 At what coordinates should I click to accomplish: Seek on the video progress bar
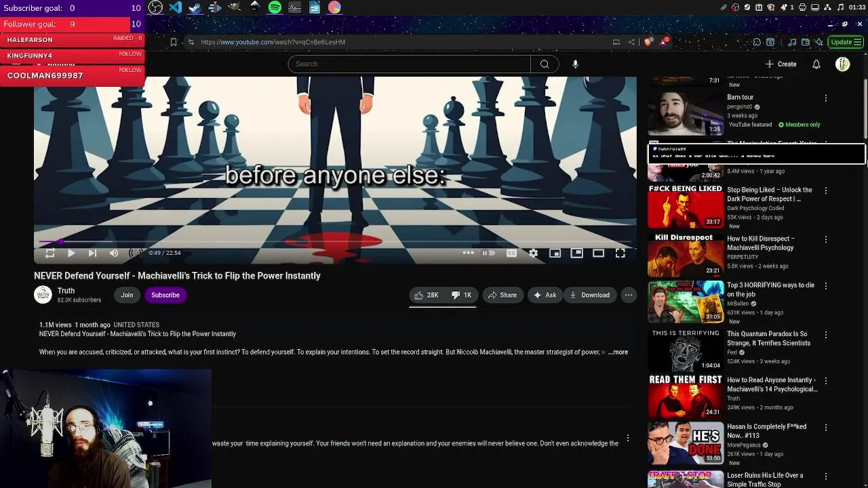(x=336, y=241)
